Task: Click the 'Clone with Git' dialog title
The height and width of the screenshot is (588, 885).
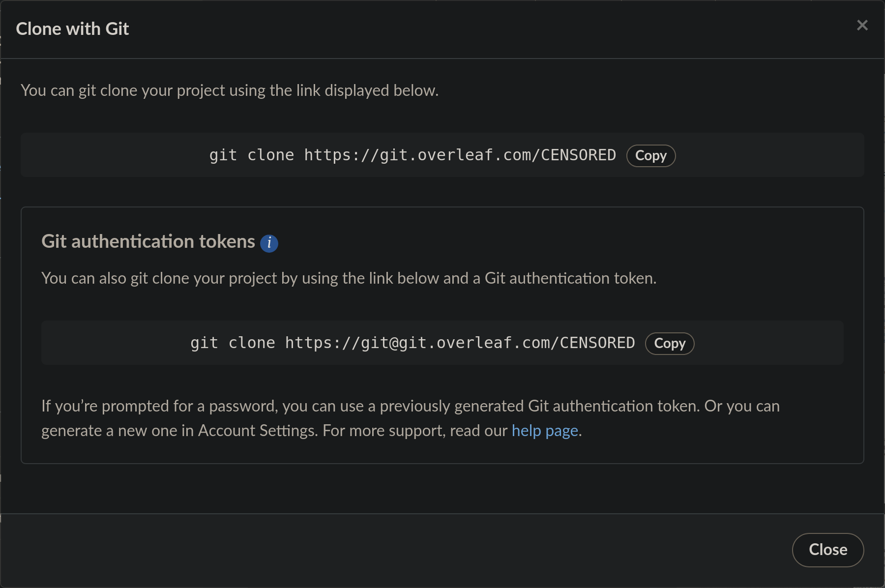Action: point(72,29)
